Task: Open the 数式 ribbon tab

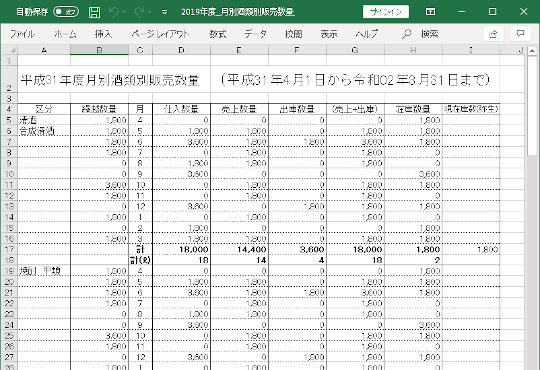Action: coord(218,34)
